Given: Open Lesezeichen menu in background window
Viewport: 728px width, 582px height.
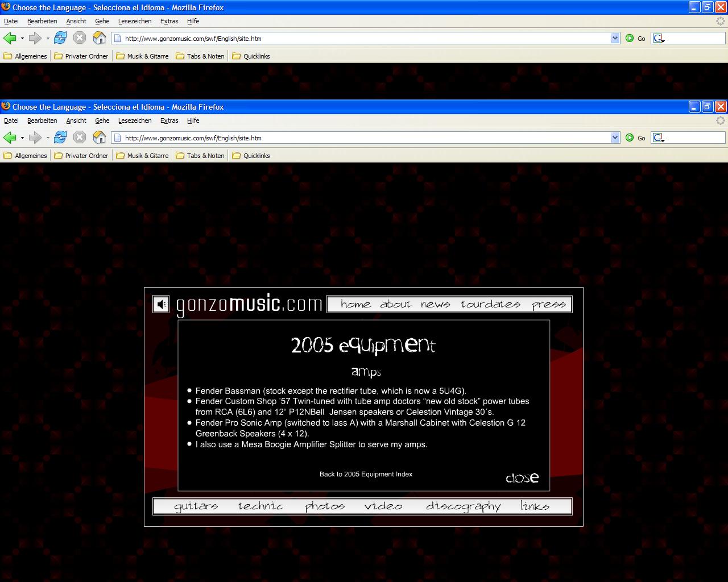Looking at the screenshot, I should tap(135, 21).
